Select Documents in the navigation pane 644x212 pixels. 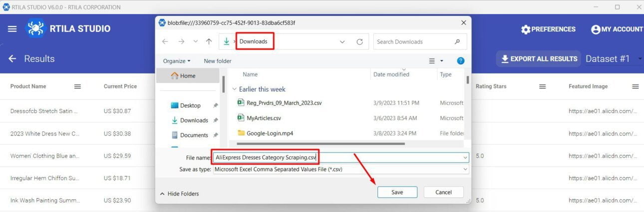coord(194,135)
